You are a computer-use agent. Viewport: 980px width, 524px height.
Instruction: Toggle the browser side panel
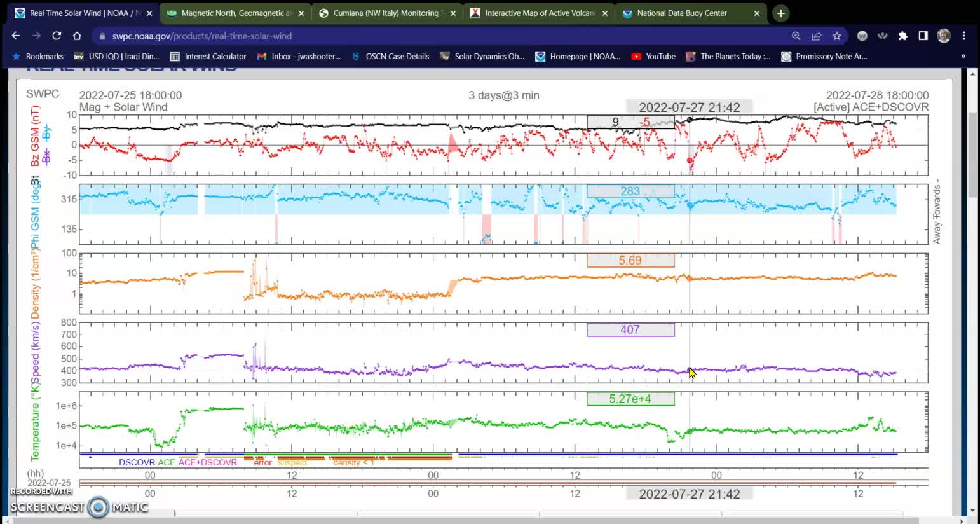tap(923, 36)
